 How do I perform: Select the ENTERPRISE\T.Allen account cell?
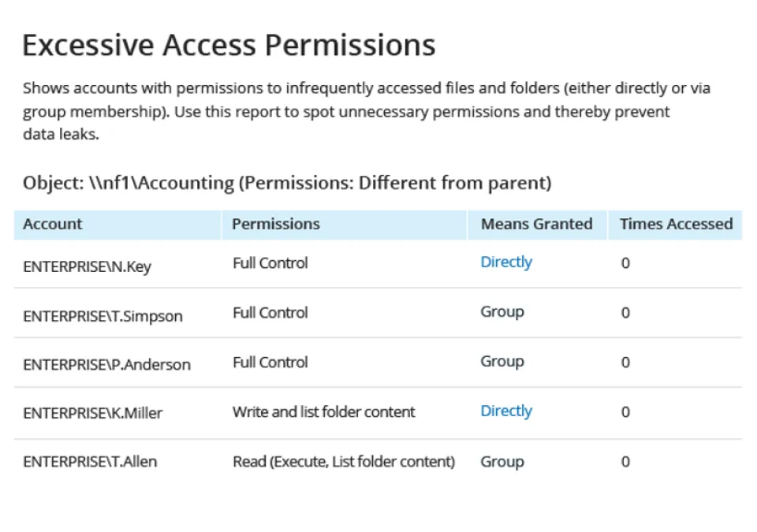[x=90, y=463]
